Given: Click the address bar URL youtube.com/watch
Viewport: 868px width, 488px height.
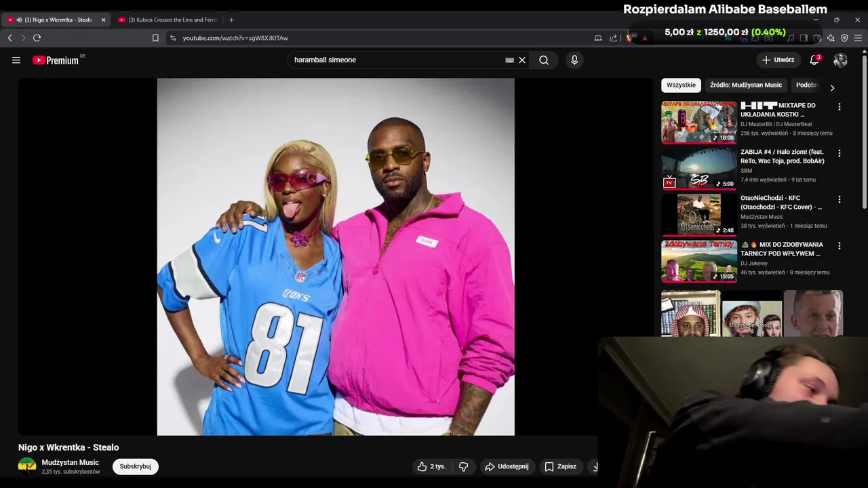Looking at the screenshot, I should click(235, 38).
